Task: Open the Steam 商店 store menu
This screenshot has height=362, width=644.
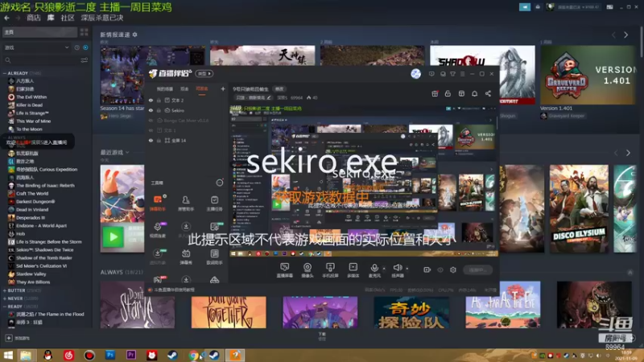Action: pos(34,18)
